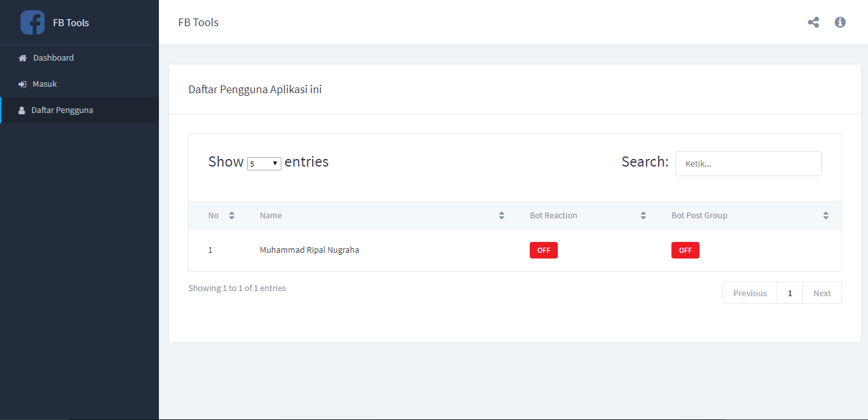This screenshot has height=420, width=868.
Task: Open the Show entries dropdown
Action: pyautogui.click(x=264, y=163)
